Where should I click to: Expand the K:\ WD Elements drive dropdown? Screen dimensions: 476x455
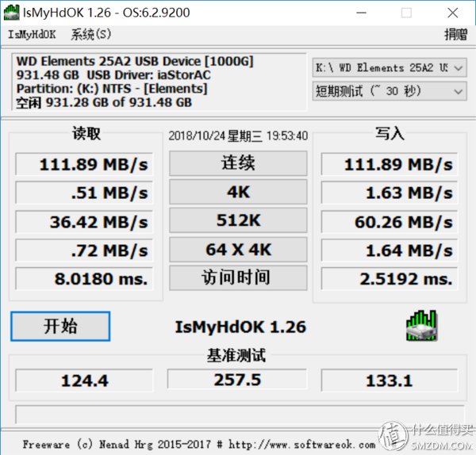390,67
